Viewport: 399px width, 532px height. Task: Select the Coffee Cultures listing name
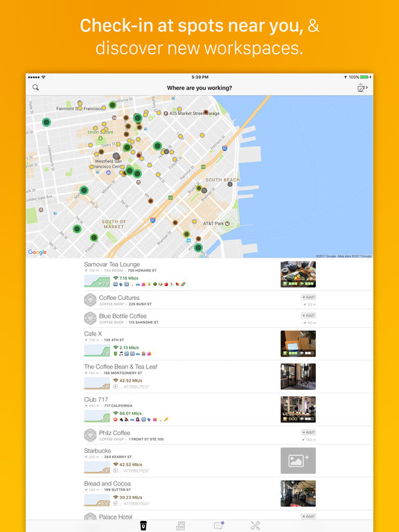point(119,298)
